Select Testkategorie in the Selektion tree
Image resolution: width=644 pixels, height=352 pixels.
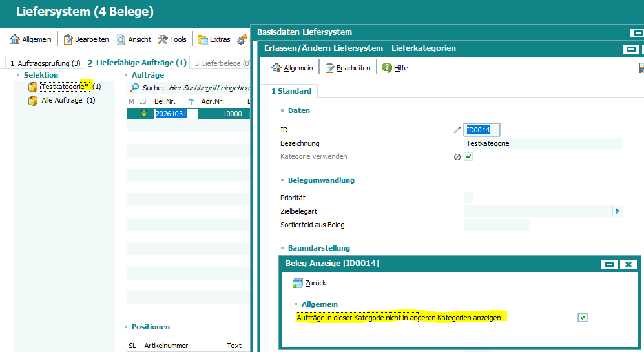pos(65,87)
